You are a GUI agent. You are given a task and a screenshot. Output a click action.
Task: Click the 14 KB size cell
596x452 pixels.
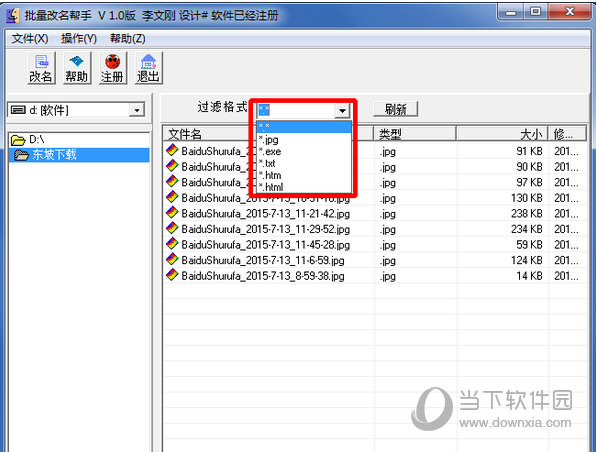click(x=529, y=276)
